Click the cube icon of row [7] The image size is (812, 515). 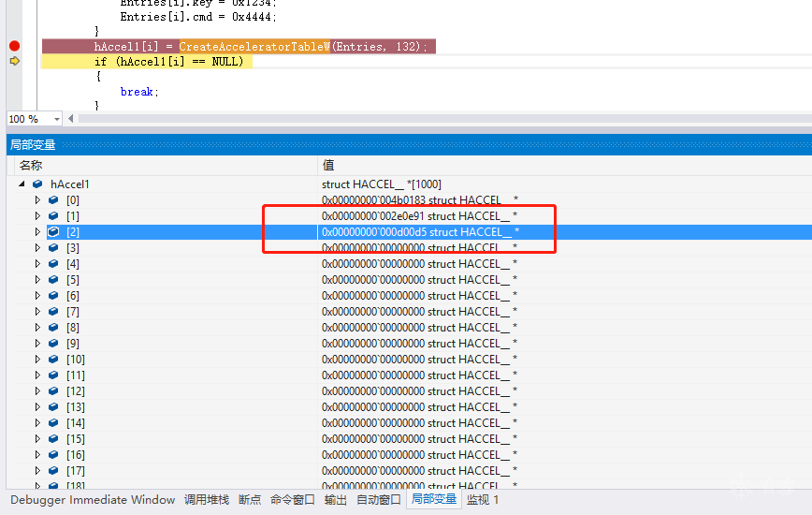(x=53, y=312)
